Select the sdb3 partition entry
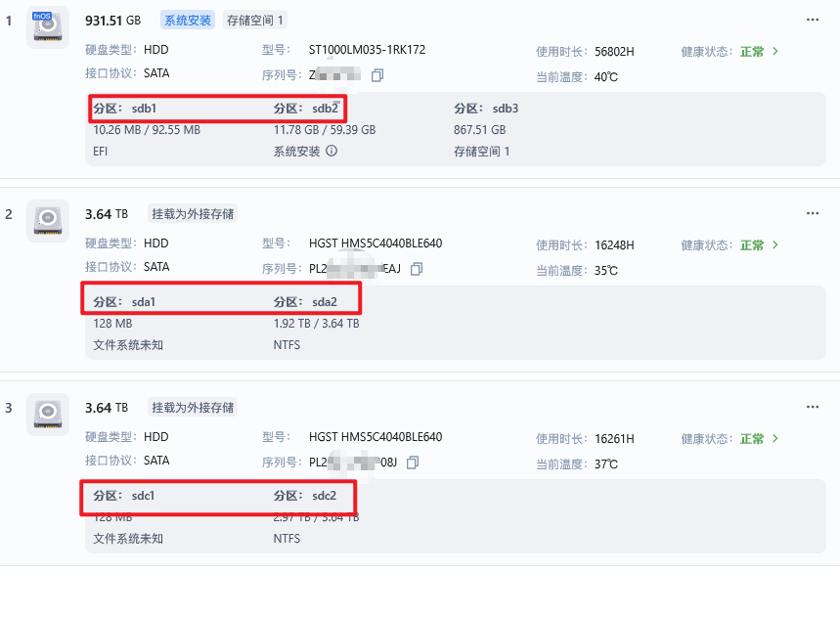The width and height of the screenshot is (840, 618). [x=486, y=130]
